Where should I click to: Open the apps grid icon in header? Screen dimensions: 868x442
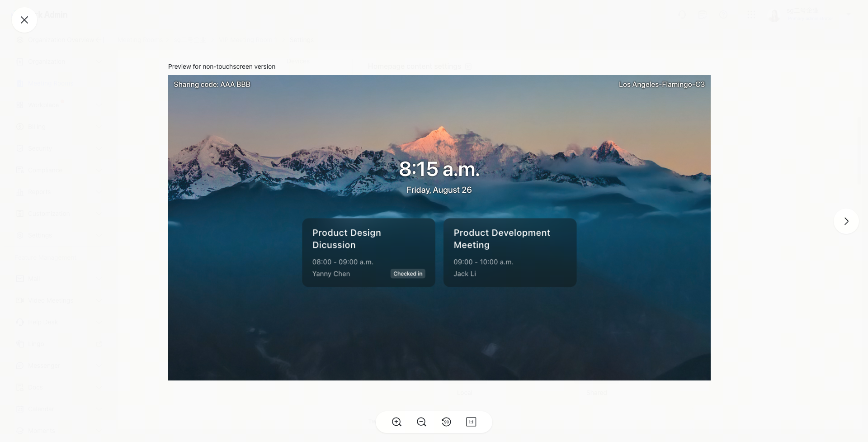(751, 15)
